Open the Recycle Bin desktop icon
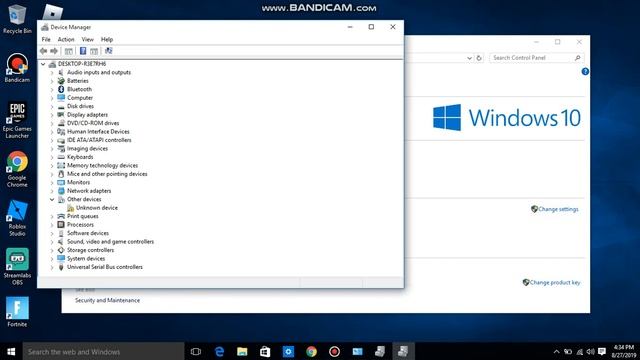 (x=17, y=19)
